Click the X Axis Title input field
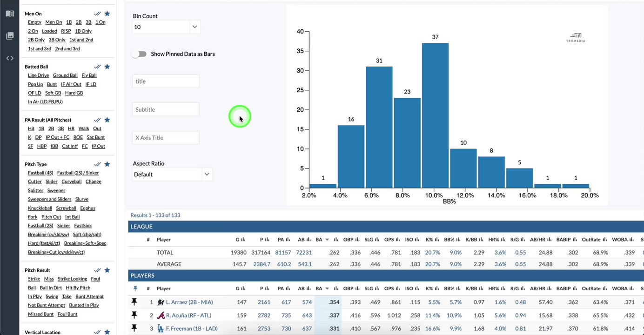 (166, 138)
